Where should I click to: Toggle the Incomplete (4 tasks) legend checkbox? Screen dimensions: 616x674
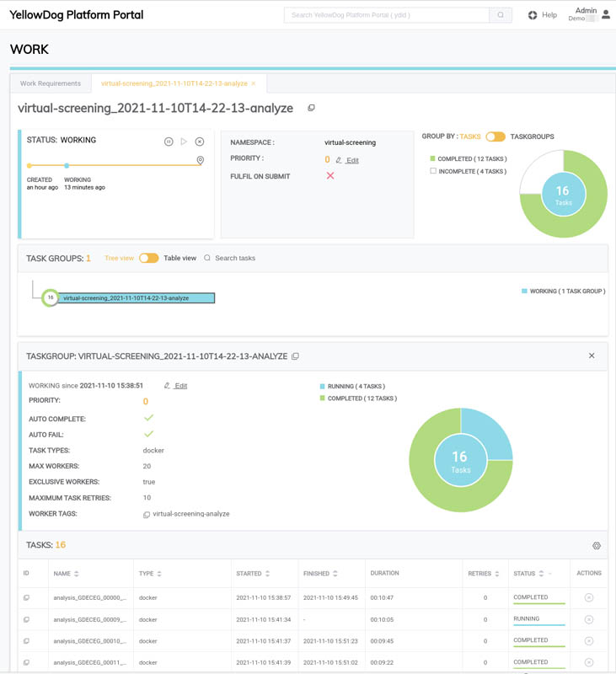pyautogui.click(x=433, y=171)
